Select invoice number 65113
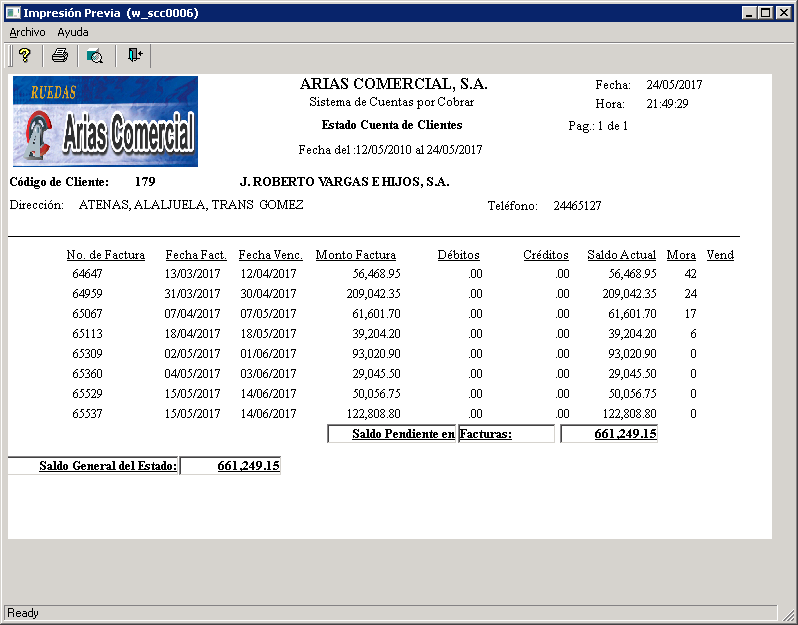This screenshot has width=798, height=625. 87,334
